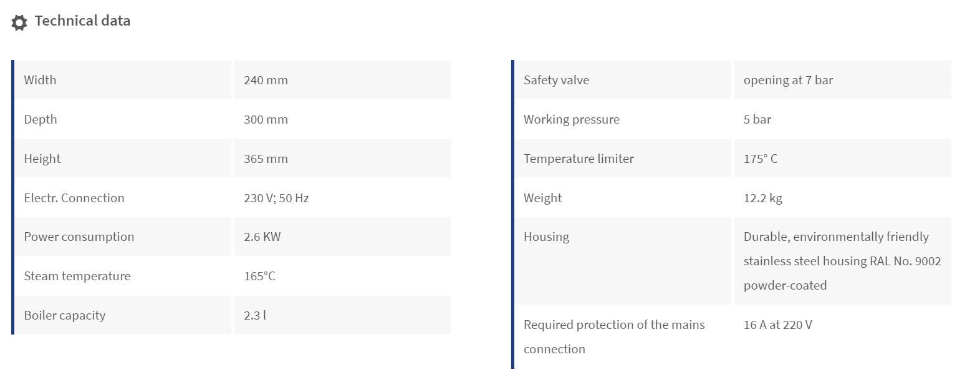Screen dimensions: 980x372
Task: Click the Working pressure label
Action: (x=572, y=119)
